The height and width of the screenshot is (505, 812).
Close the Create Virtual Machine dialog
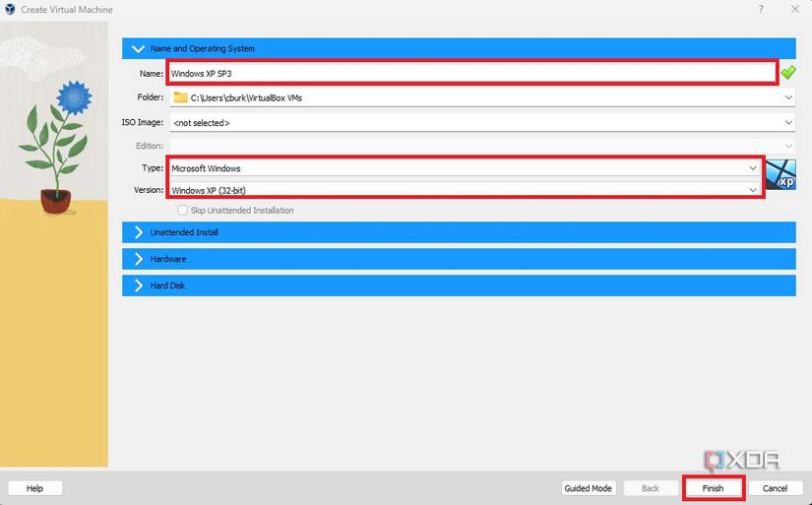[x=795, y=9]
